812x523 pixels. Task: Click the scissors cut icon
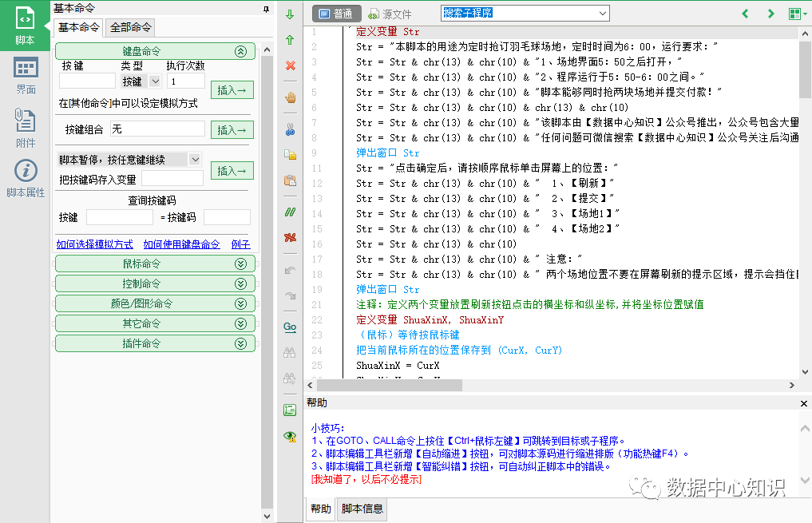tap(290, 129)
